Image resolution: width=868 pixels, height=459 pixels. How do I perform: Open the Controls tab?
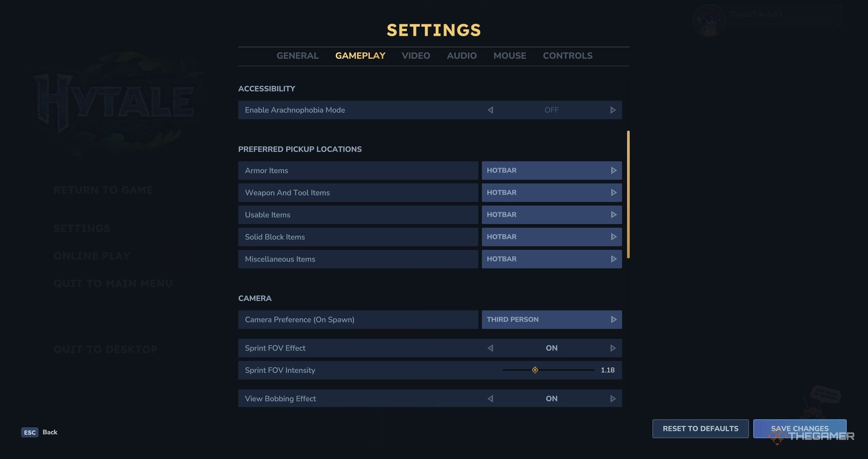click(567, 56)
